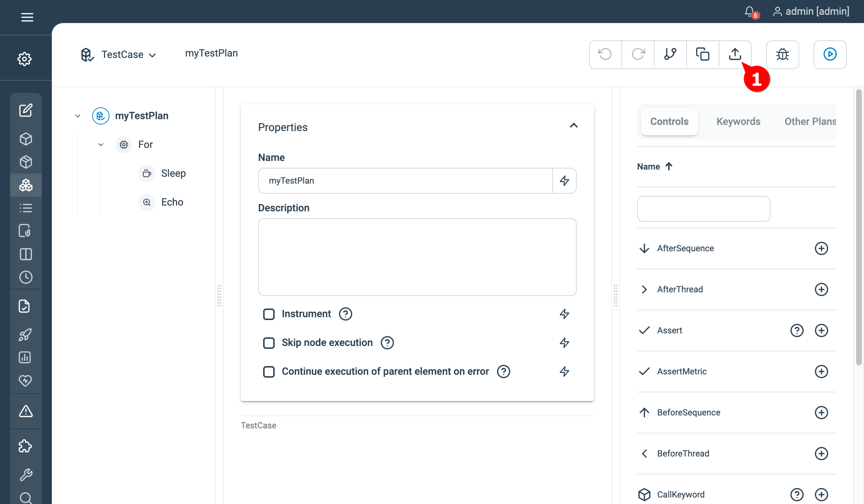Select the wrench admin icon in sidebar

26,474
